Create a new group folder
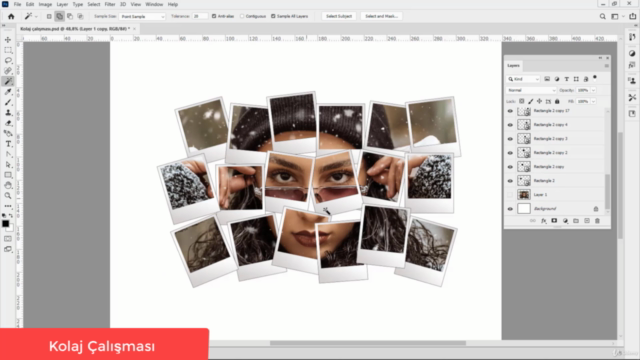 [x=576, y=221]
